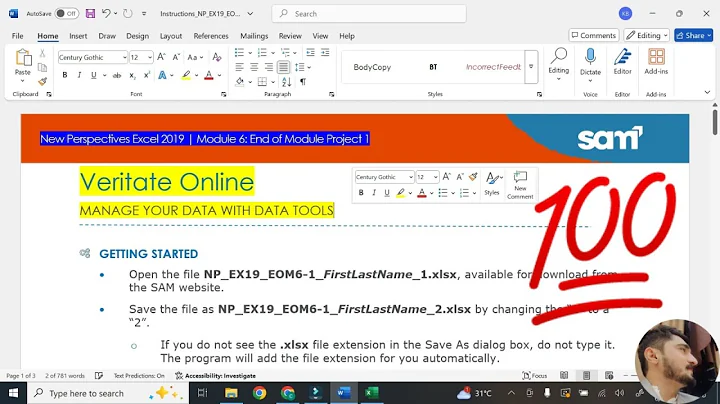This screenshot has width=720, height=404.
Task: Open the Editor proofing pane
Action: point(622,62)
